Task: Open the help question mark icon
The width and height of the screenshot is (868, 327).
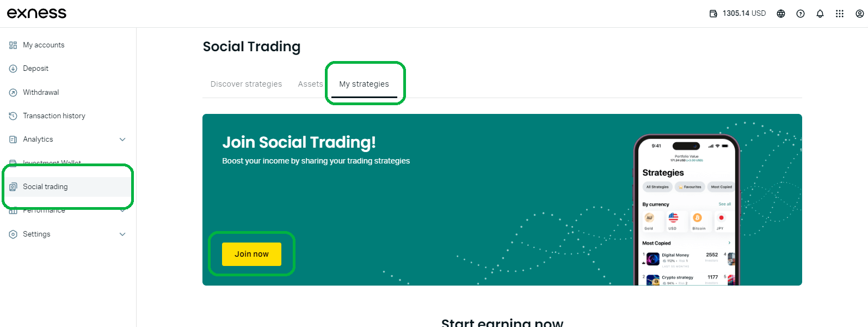Action: point(801,13)
